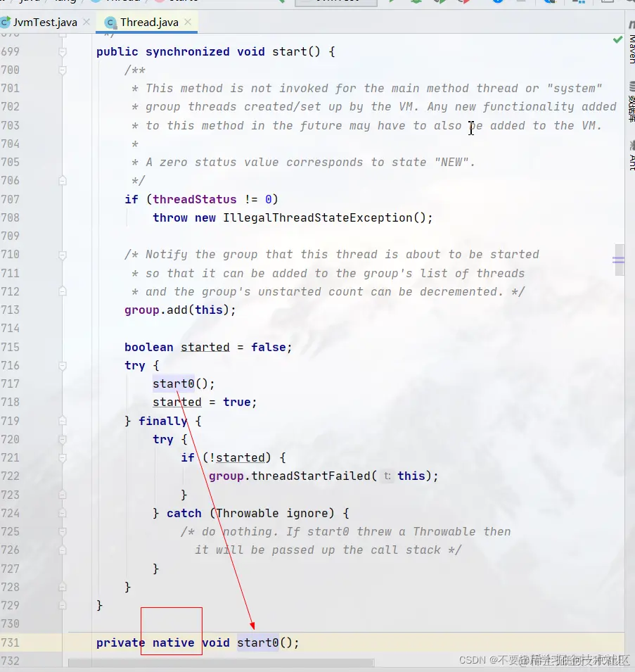Collapse the block comment at line 710
This screenshot has height=672, width=635.
[x=63, y=255]
